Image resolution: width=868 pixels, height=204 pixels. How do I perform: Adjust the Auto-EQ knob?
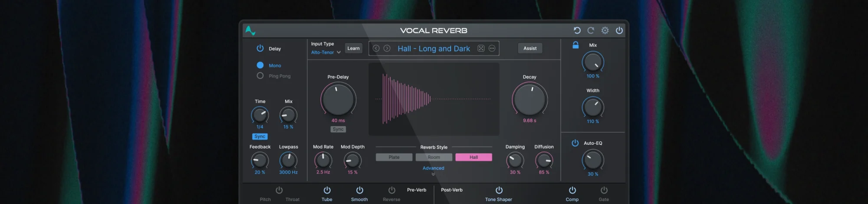[x=593, y=160]
